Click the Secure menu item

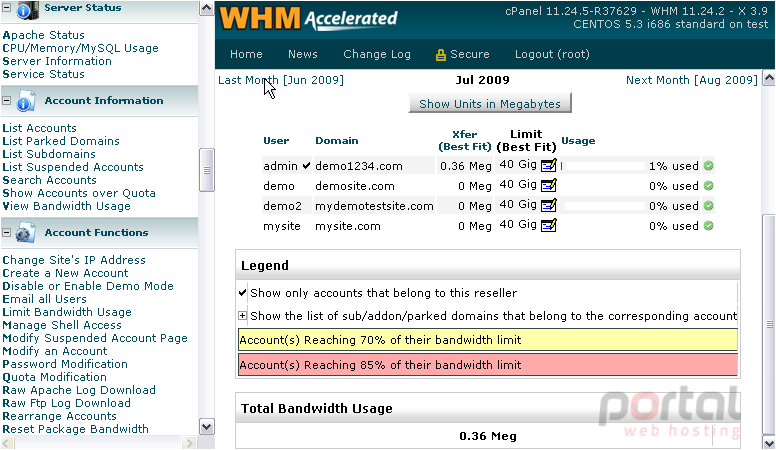click(470, 54)
